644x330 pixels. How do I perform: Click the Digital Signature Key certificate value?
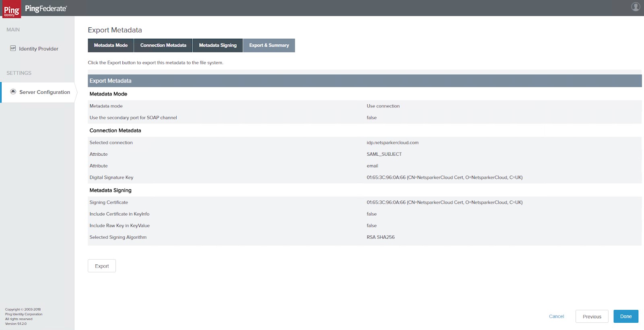(x=444, y=177)
